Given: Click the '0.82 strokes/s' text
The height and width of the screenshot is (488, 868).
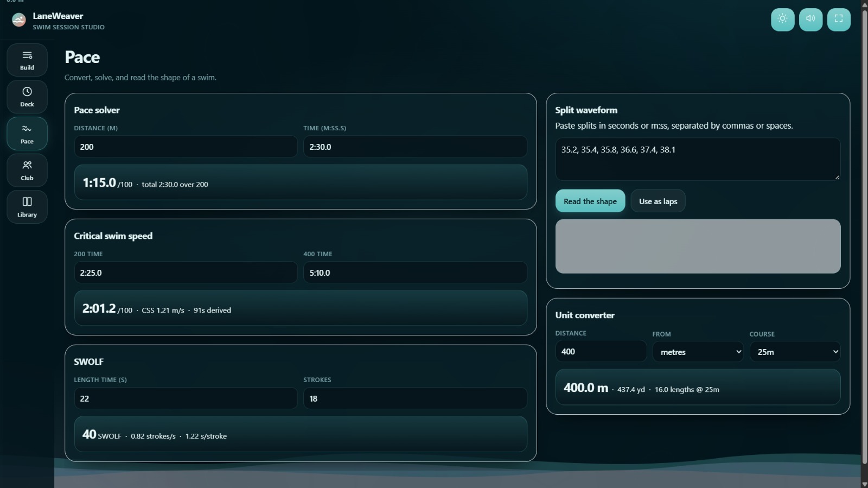Looking at the screenshot, I should pyautogui.click(x=153, y=436).
